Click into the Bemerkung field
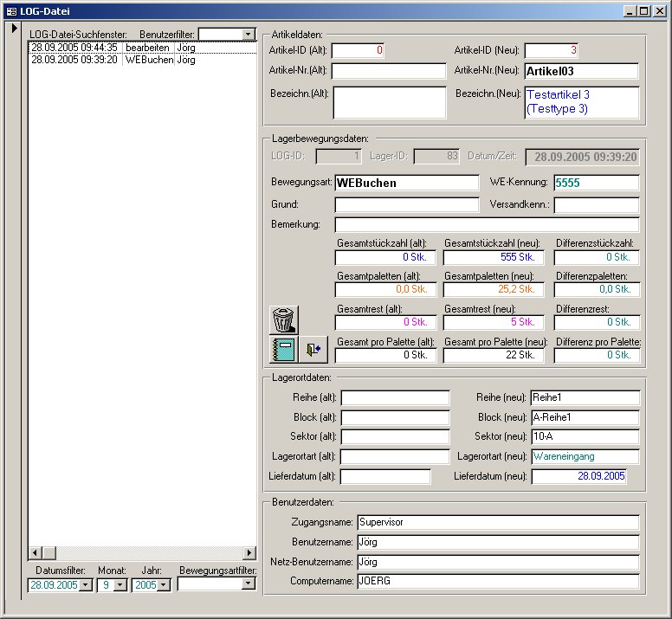Image resolution: width=672 pixels, height=619 pixels. tap(487, 224)
